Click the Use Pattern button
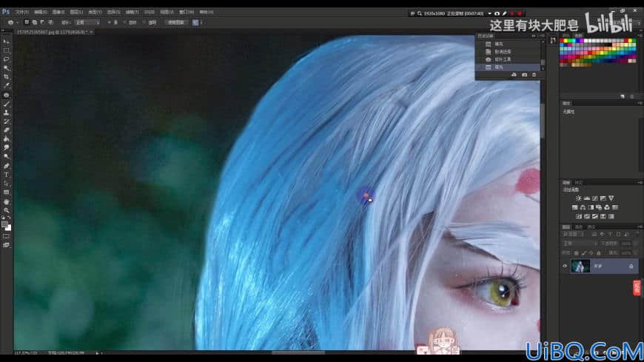The image size is (644, 362). click(x=175, y=23)
